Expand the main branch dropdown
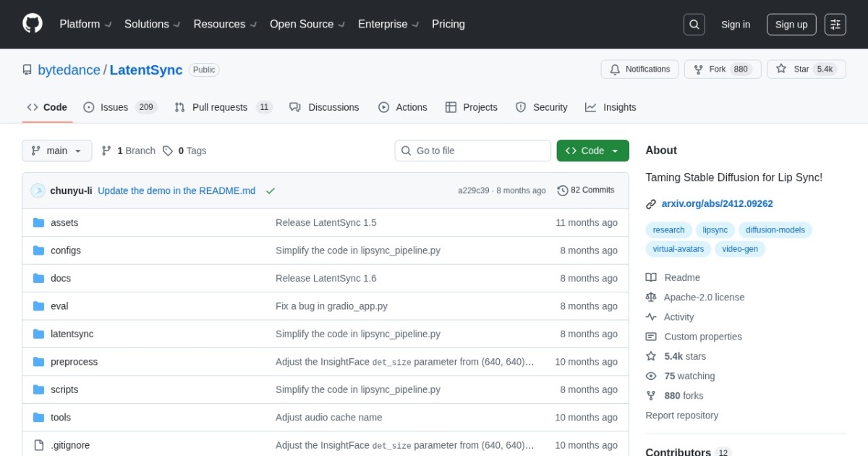The image size is (868, 456). 56,151
